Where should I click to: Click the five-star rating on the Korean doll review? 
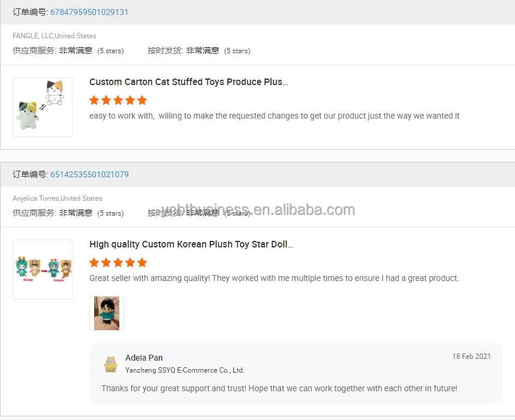[x=118, y=262]
